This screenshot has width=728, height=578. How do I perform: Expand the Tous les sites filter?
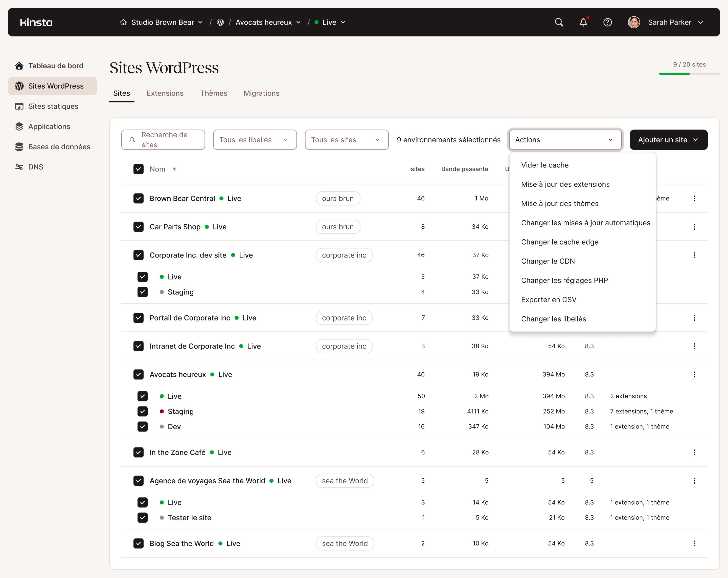coord(347,140)
